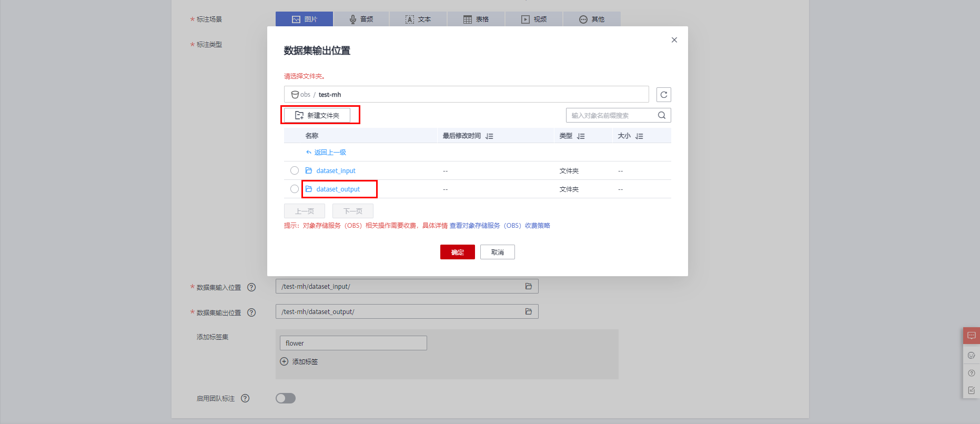This screenshot has height=424, width=980.
Task: Click the 上一页 pagination button
Action: (x=305, y=211)
